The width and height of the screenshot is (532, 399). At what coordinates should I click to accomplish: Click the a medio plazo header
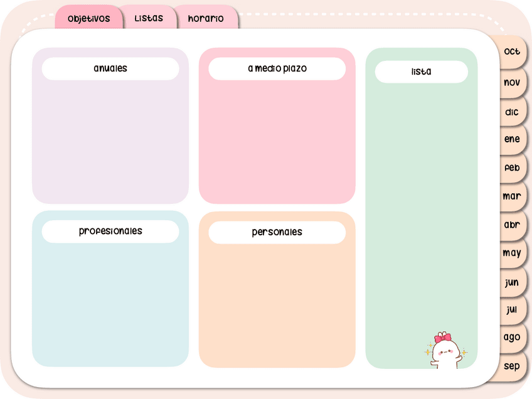277,68
